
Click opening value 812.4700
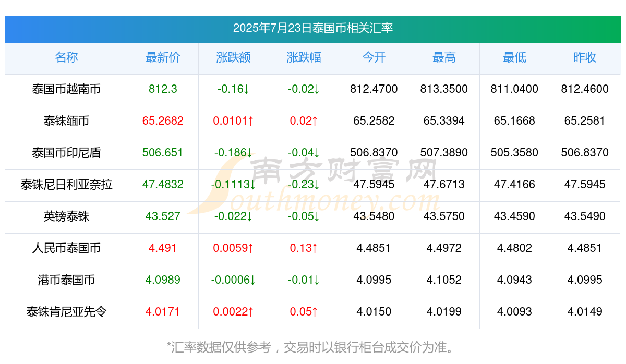pyautogui.click(x=374, y=89)
